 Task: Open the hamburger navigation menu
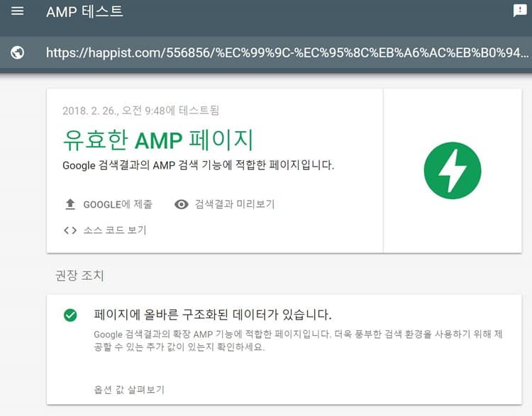click(x=17, y=11)
